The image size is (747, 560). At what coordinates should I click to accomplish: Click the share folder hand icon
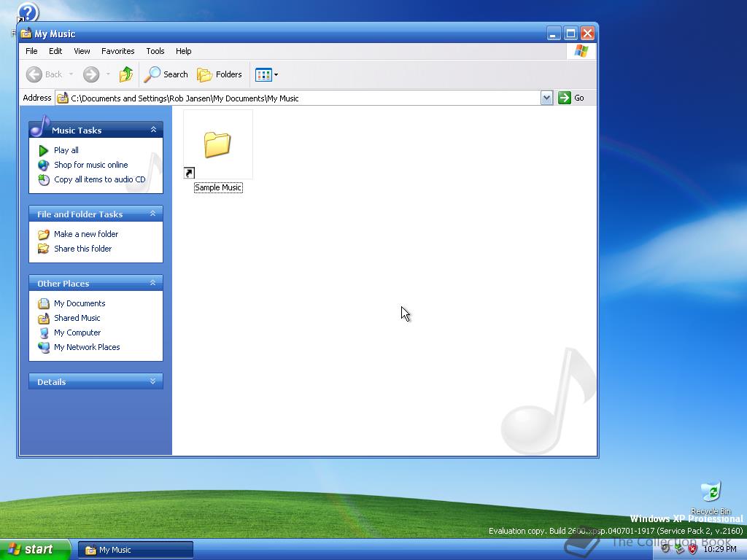point(43,249)
